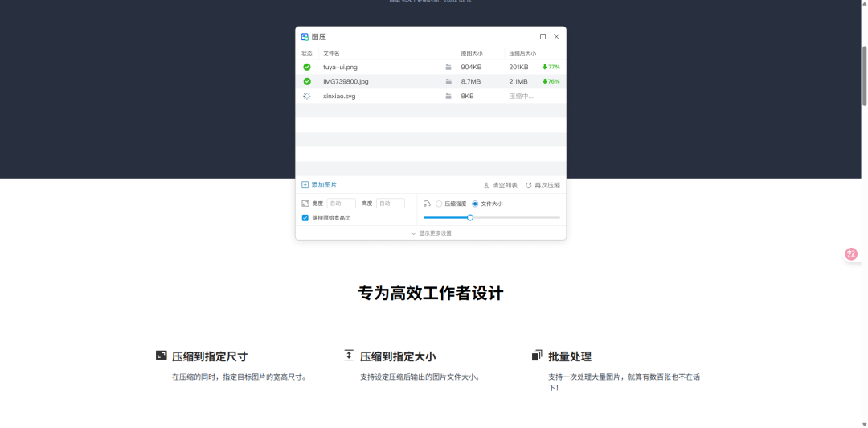Click the dimension resize icon beside 宽度
This screenshot has height=428, width=868.
pyautogui.click(x=305, y=204)
